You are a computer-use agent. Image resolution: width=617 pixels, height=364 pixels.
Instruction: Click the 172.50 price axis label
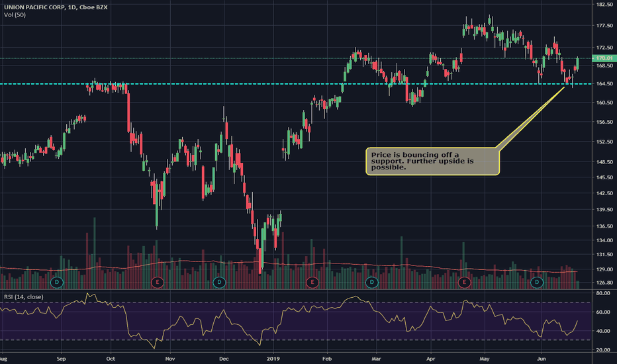pos(604,48)
